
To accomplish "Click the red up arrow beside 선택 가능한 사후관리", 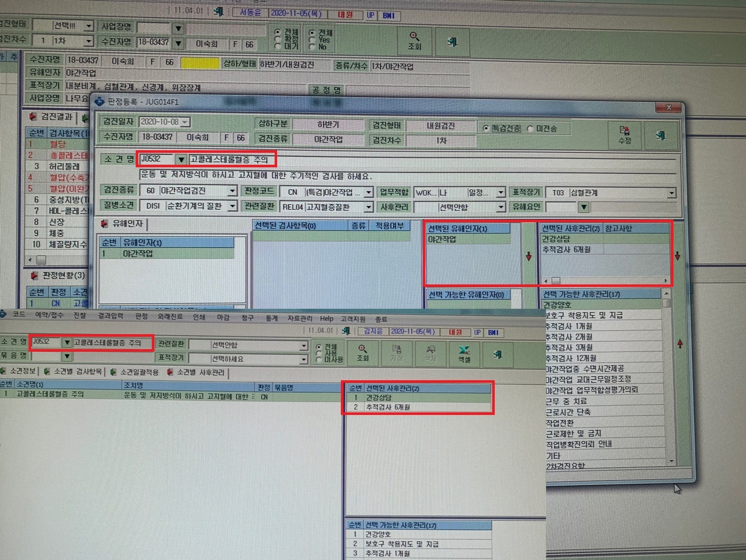I will tap(680, 343).
